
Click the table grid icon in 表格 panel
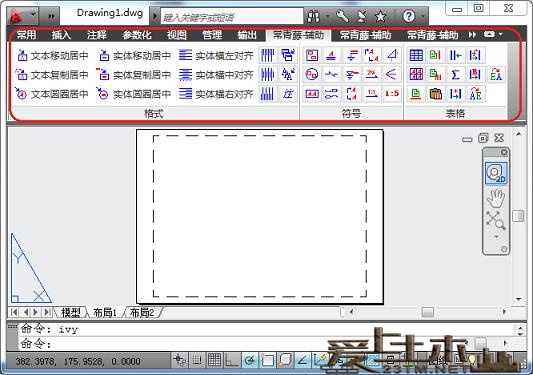tap(416, 55)
